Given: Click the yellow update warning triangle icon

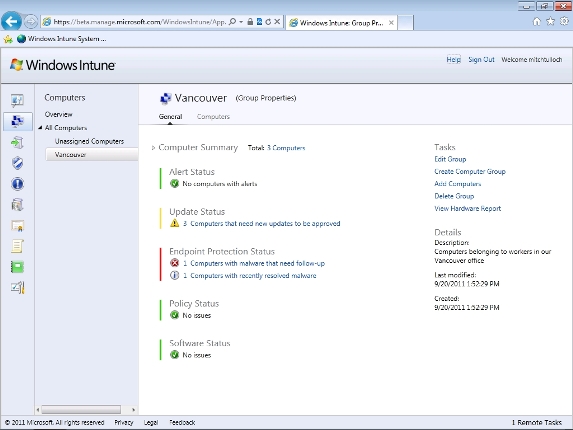Looking at the screenshot, I should click(x=175, y=223).
